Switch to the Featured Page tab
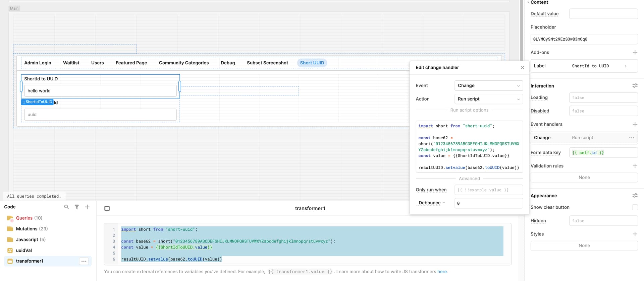 [x=131, y=63]
